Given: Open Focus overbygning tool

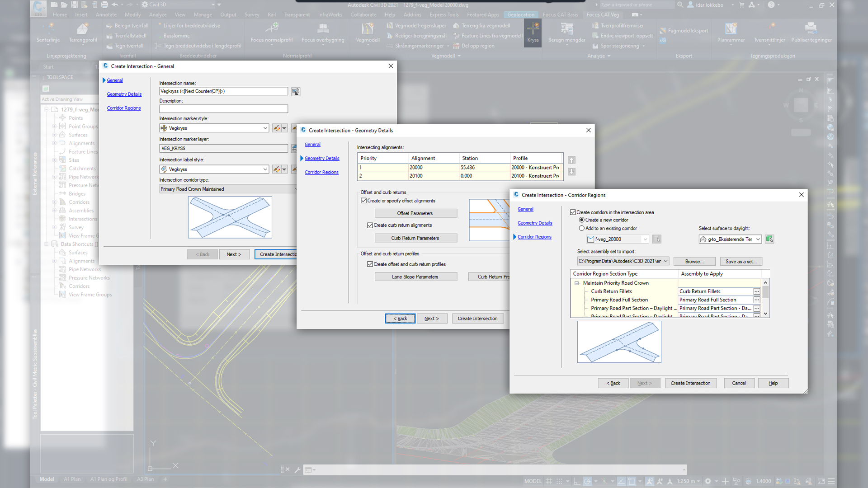Looking at the screenshot, I should 323,33.
